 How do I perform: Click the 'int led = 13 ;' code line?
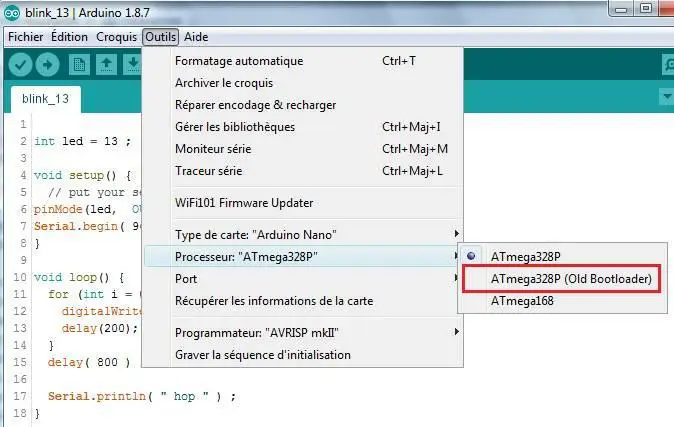tap(83, 141)
